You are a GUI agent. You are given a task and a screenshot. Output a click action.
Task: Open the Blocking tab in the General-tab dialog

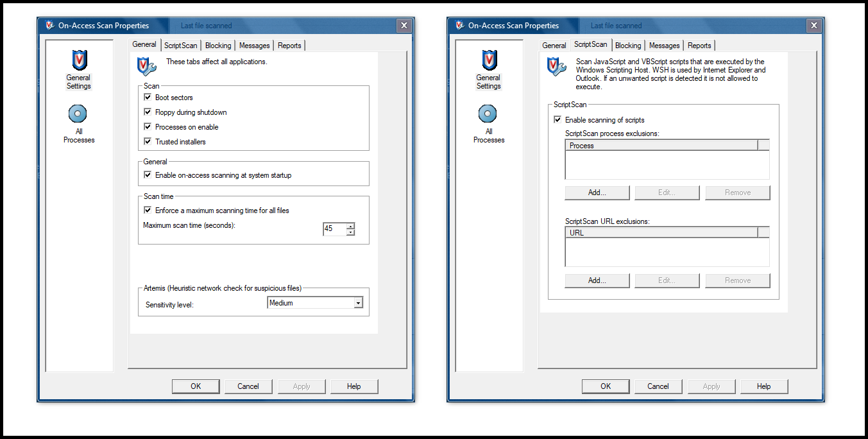click(x=218, y=46)
